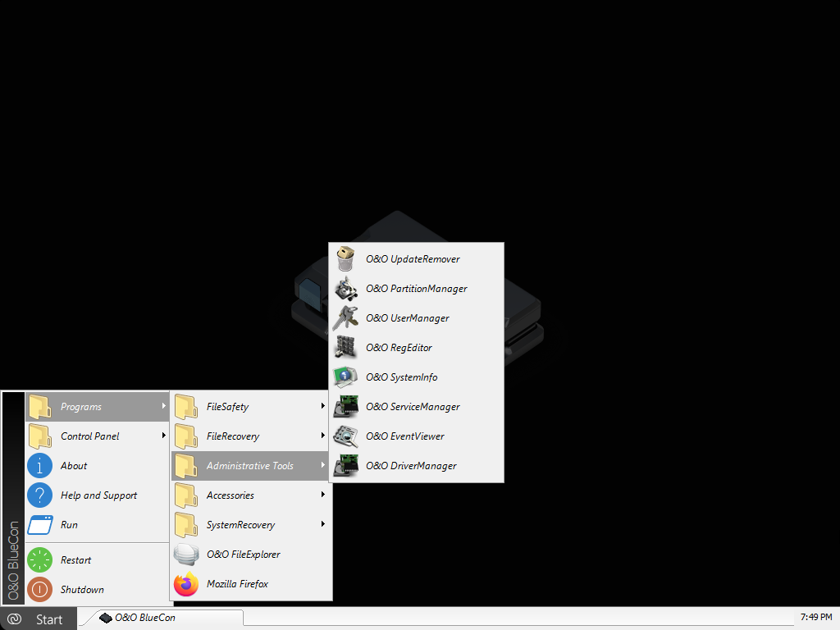Viewport: 840px width, 630px height.
Task: Click the Mozilla Firefox icon
Action: click(186, 584)
